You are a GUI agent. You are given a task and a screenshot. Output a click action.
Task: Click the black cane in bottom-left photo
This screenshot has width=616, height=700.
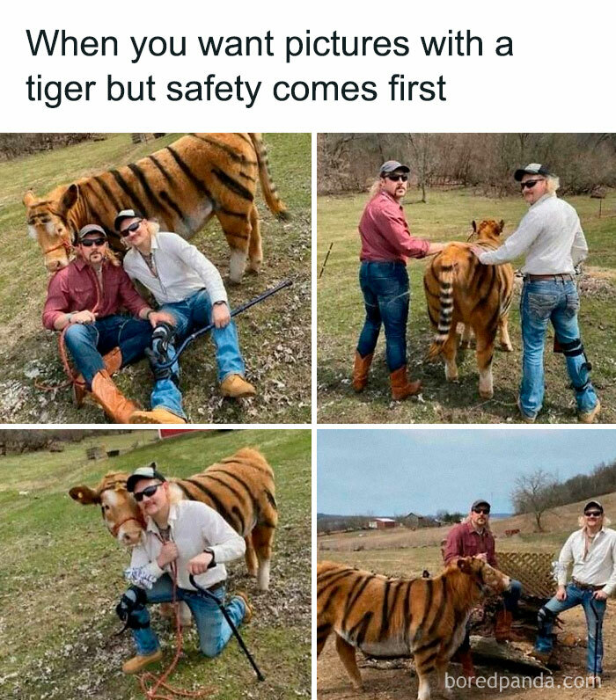point(227,627)
